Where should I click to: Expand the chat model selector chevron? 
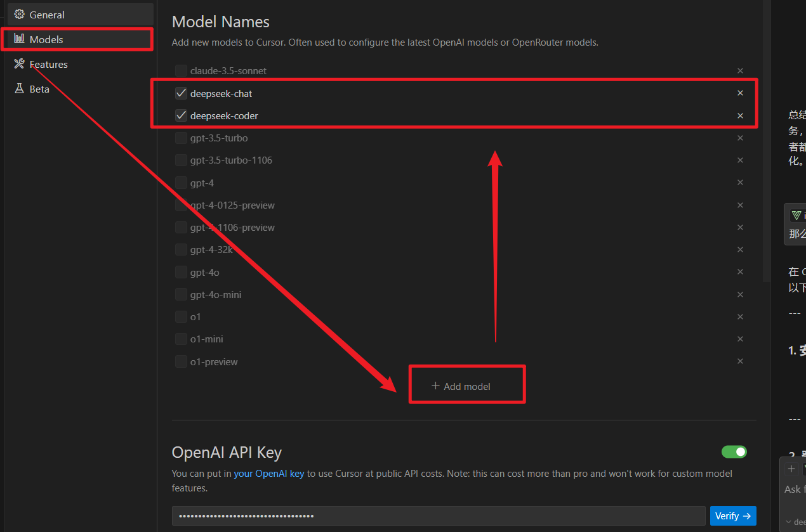(x=789, y=522)
